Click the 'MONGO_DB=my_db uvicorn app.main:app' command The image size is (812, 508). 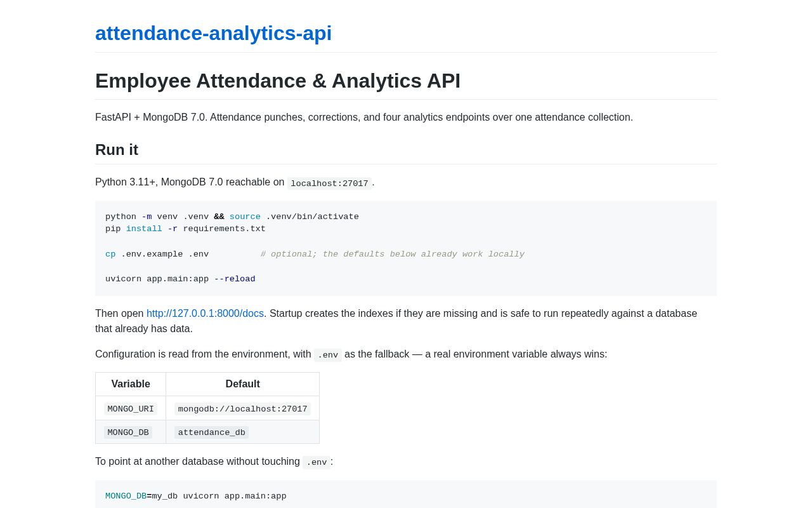[x=196, y=497]
